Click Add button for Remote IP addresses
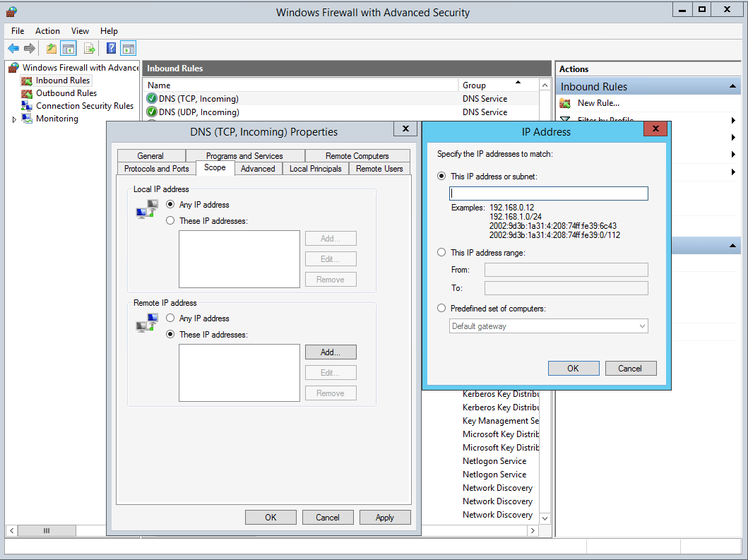 coord(331,352)
